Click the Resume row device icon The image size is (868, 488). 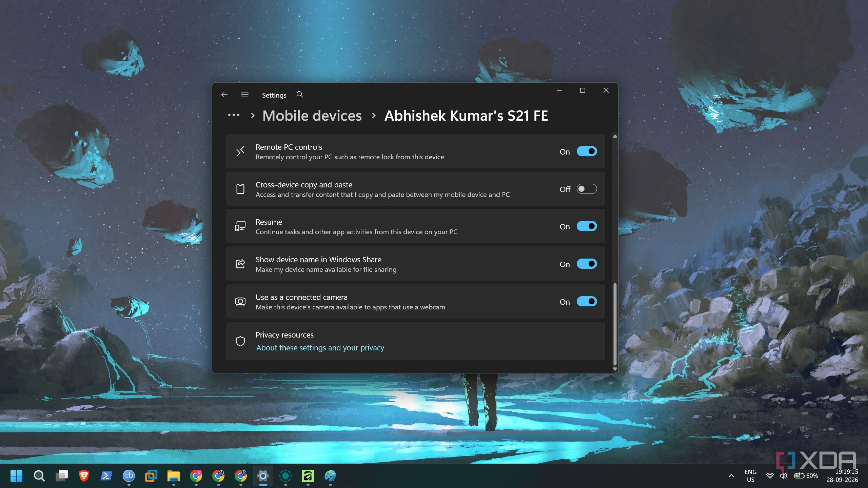(240, 226)
